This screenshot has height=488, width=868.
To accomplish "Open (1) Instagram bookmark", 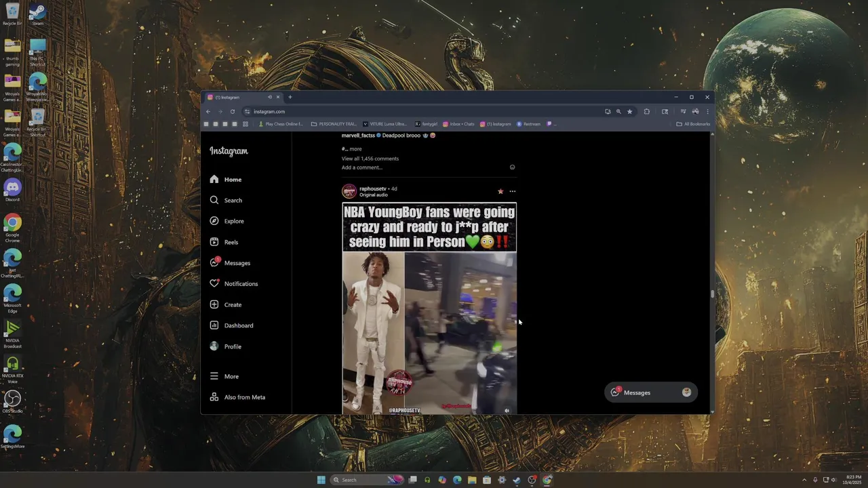I will pyautogui.click(x=496, y=124).
